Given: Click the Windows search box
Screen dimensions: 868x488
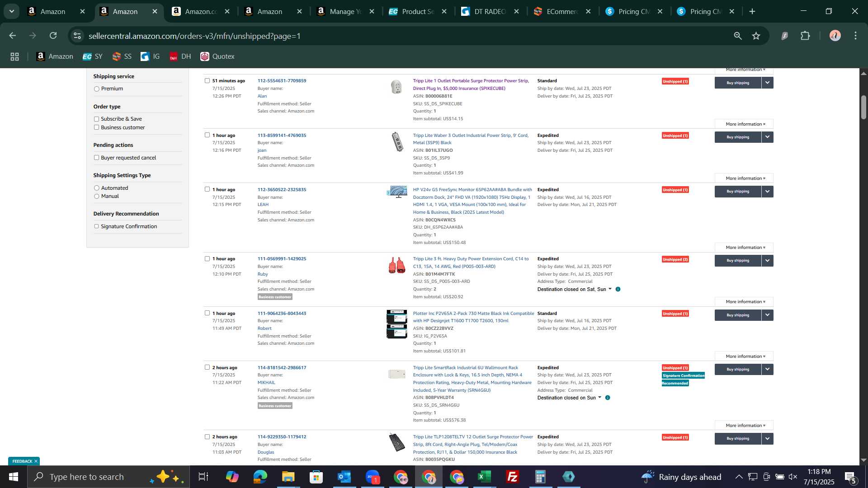Looking at the screenshot, I should (108, 477).
